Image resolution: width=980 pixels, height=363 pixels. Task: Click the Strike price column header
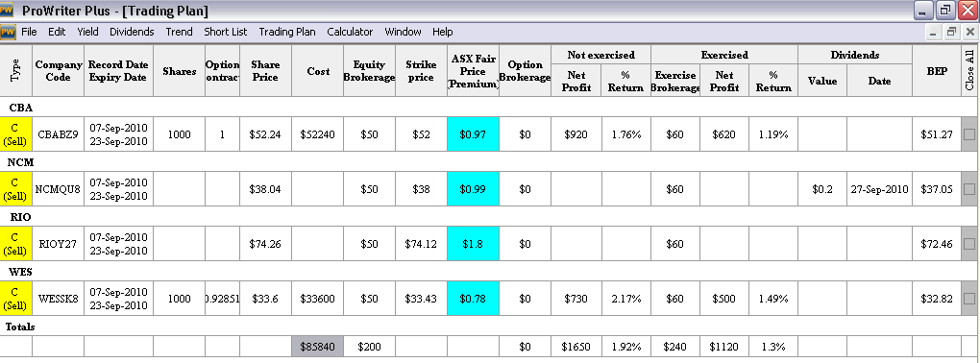click(x=421, y=71)
